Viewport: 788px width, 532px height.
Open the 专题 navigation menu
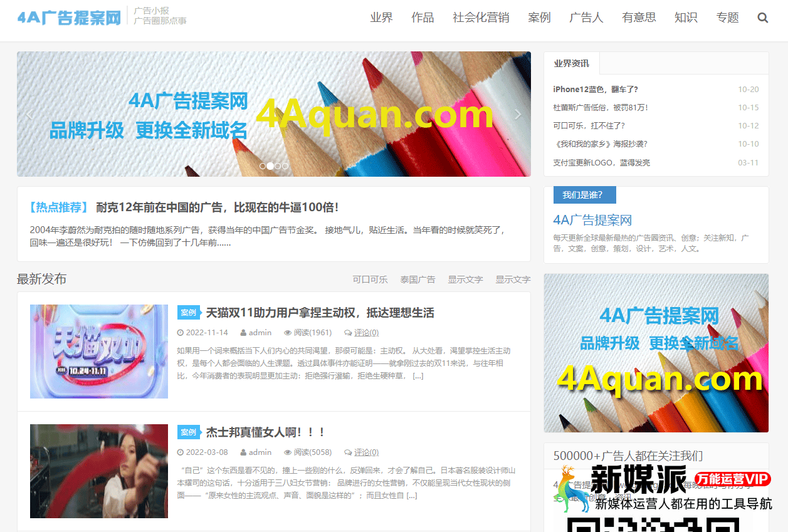tap(727, 18)
